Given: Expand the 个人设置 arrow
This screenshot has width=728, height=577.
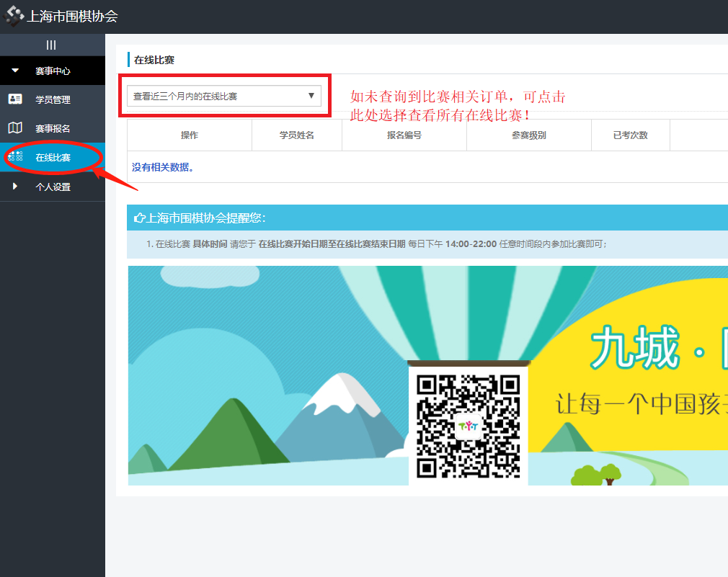Looking at the screenshot, I should coord(15,187).
